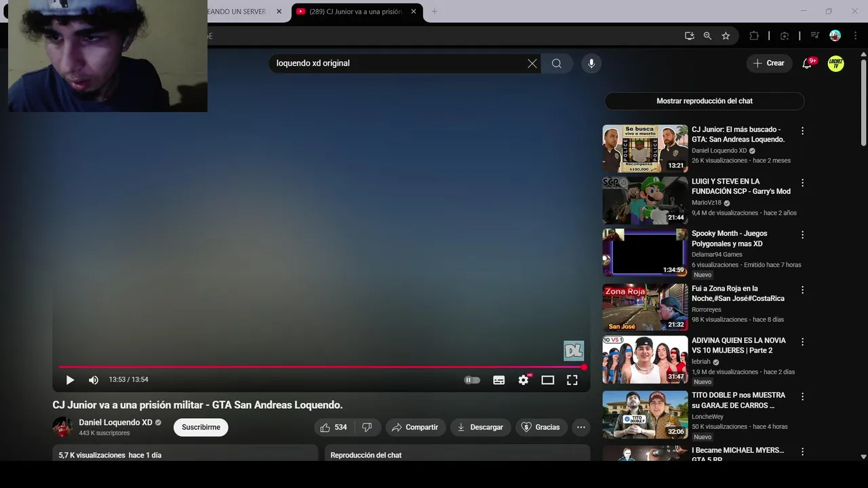This screenshot has height=488, width=868.
Task: Click the red video progress bar
Action: pyautogui.click(x=321, y=367)
